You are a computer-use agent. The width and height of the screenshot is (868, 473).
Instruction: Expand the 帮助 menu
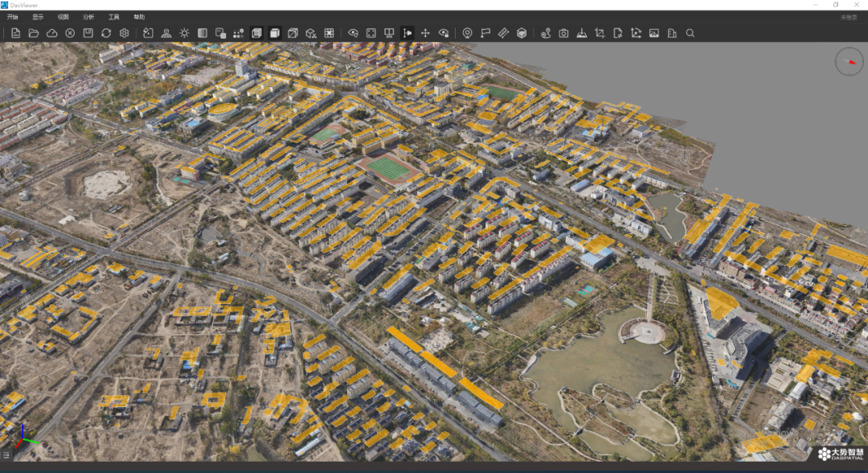coord(139,17)
